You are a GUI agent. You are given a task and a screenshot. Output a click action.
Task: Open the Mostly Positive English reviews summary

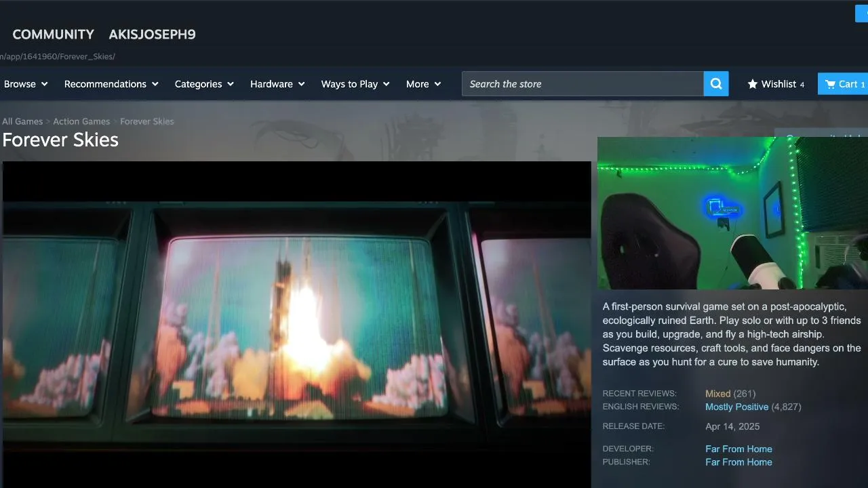[737, 407]
